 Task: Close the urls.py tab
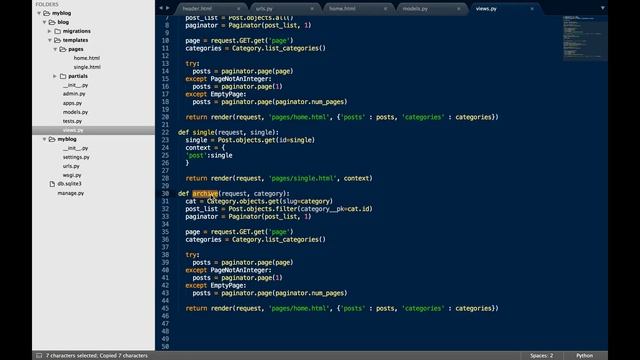[x=312, y=9]
